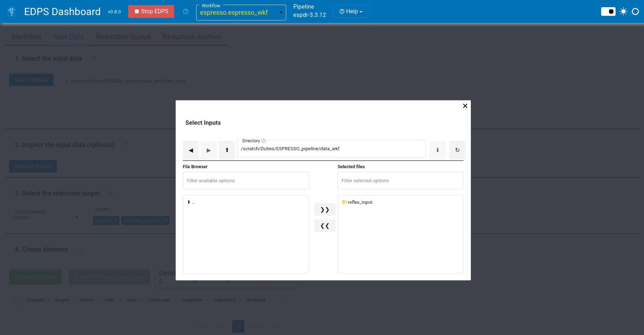
Task: Go back in directory history
Action: [x=191, y=150]
